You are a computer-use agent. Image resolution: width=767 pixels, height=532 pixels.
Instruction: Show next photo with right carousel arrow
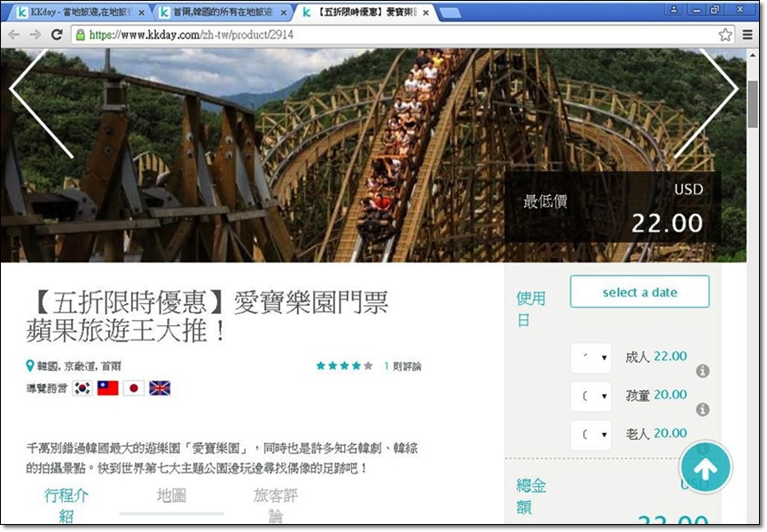[707, 103]
